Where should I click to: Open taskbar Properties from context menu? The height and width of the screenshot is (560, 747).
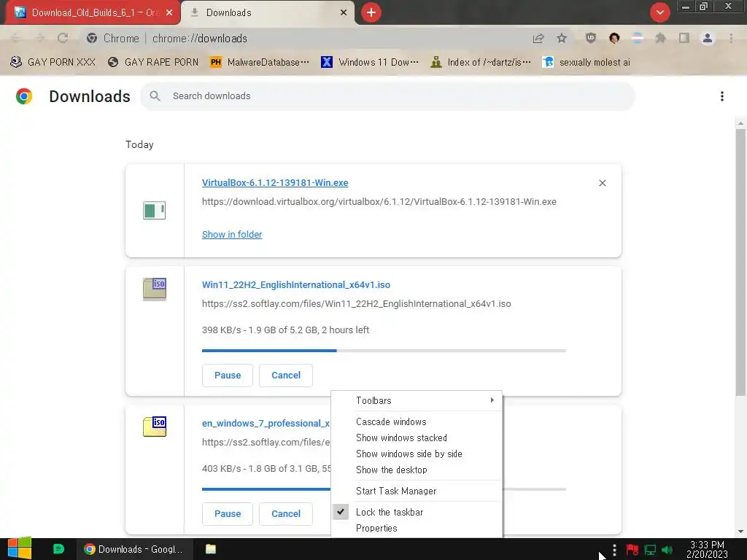417,528
